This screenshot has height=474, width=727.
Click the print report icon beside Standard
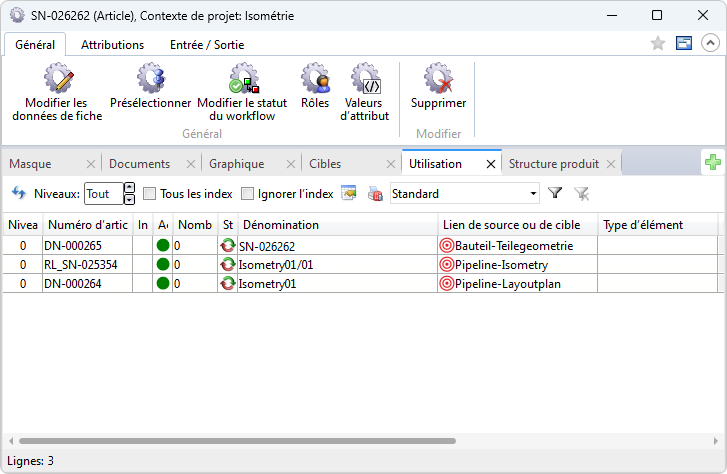[375, 193]
